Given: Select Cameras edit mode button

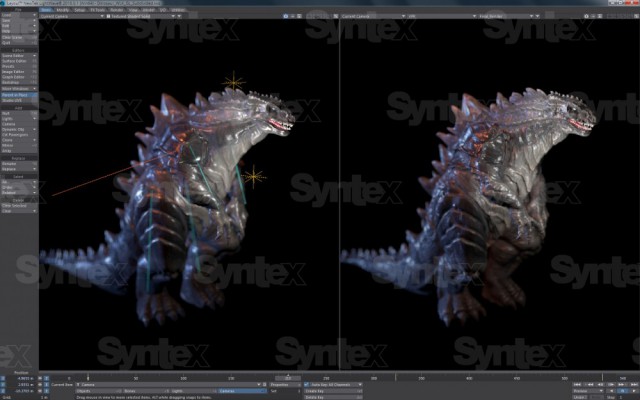Looking at the screenshot, I should point(241,391).
